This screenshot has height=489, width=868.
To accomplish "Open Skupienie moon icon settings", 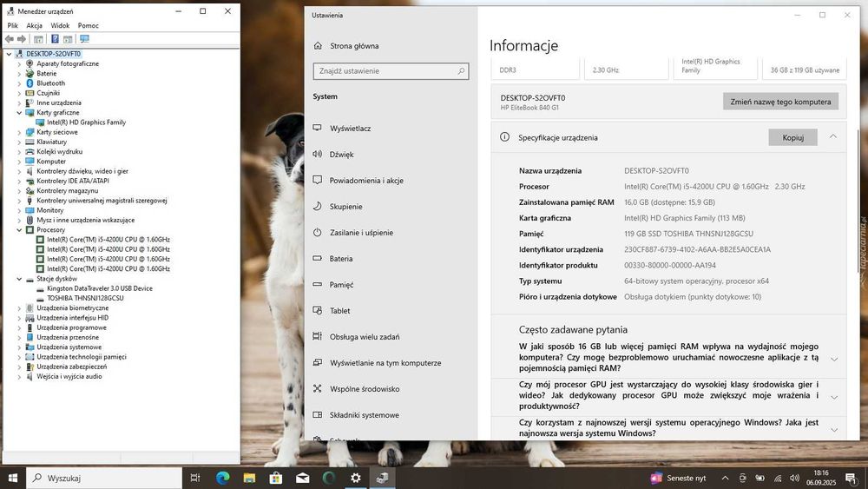I will pyautogui.click(x=317, y=206).
